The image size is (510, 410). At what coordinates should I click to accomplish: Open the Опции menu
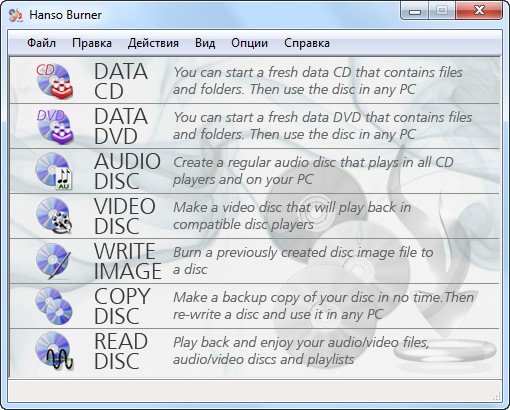tap(249, 43)
